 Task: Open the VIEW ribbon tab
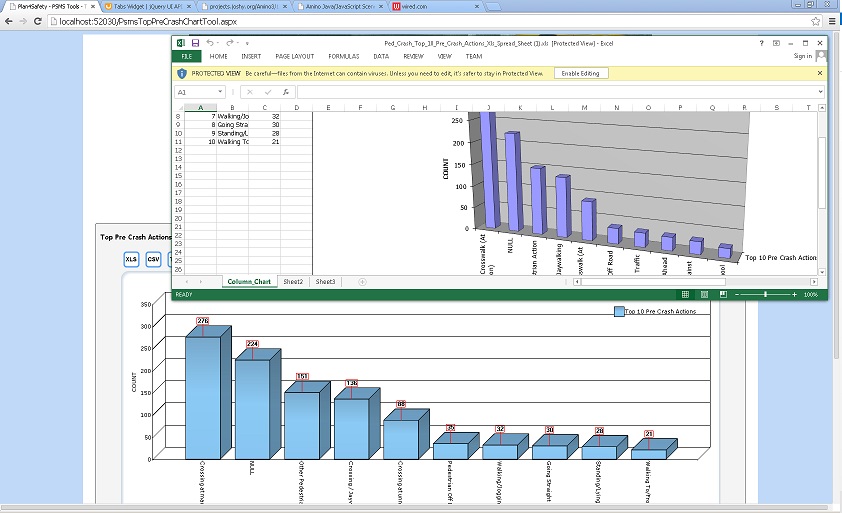click(444, 56)
